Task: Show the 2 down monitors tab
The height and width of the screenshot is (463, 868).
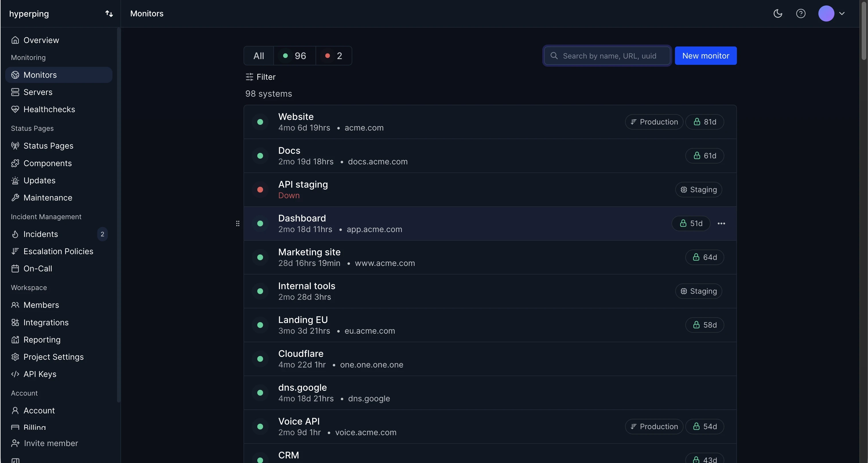Action: (x=334, y=56)
